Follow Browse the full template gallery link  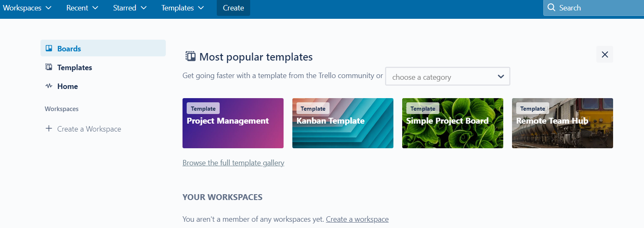pyautogui.click(x=233, y=162)
